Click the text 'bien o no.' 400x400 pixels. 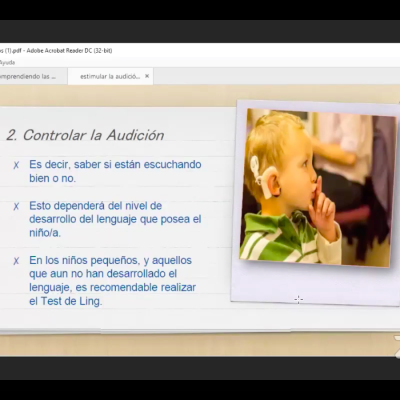point(53,178)
